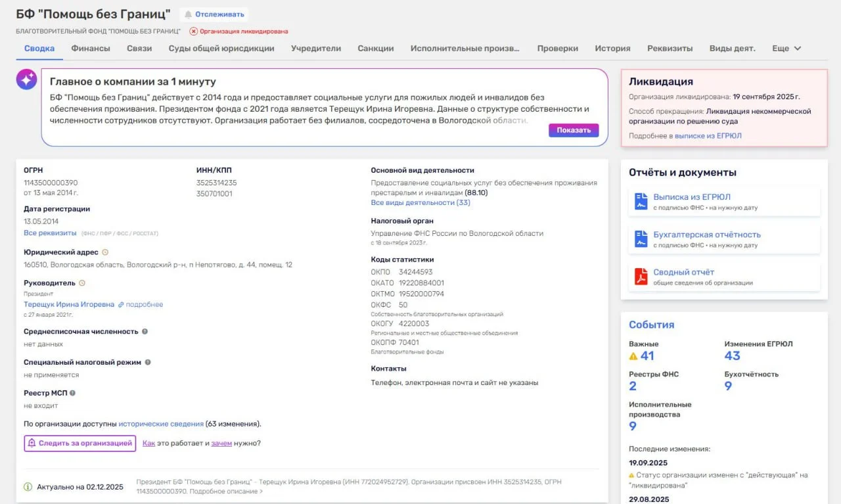Click the Бухгалтерская отчётность document icon
This screenshot has height=504, width=841.
tap(641, 239)
